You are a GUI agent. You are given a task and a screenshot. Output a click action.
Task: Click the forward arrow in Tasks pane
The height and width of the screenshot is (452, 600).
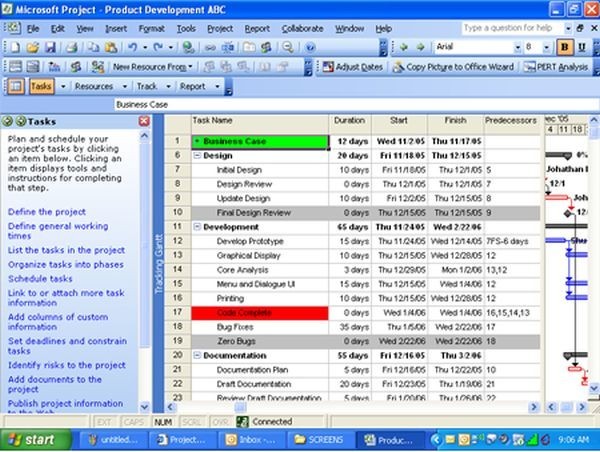[21, 122]
